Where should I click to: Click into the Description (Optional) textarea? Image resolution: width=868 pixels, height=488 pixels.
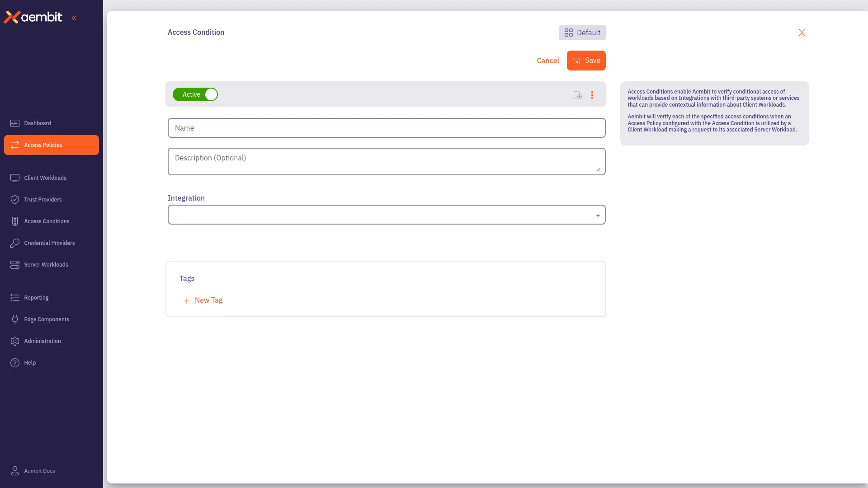(x=387, y=161)
